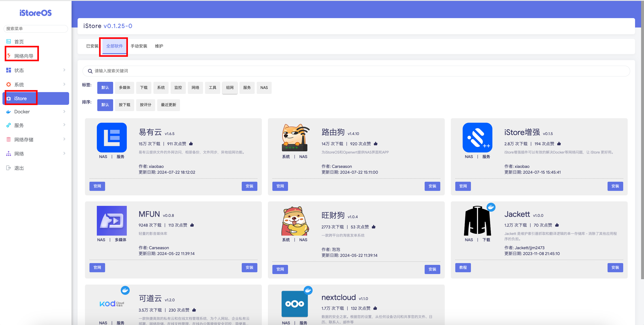644x325 pixels.
Task: Expand the Docker menu chevron
Action: click(64, 111)
